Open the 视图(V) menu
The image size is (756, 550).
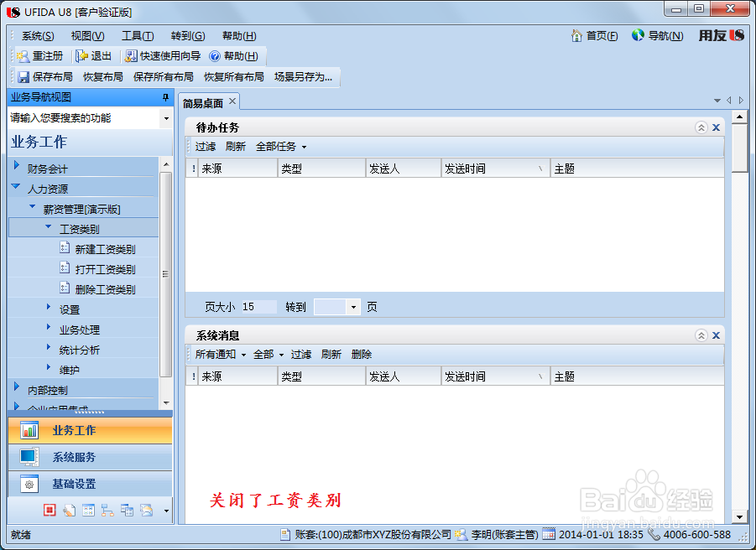[87, 36]
